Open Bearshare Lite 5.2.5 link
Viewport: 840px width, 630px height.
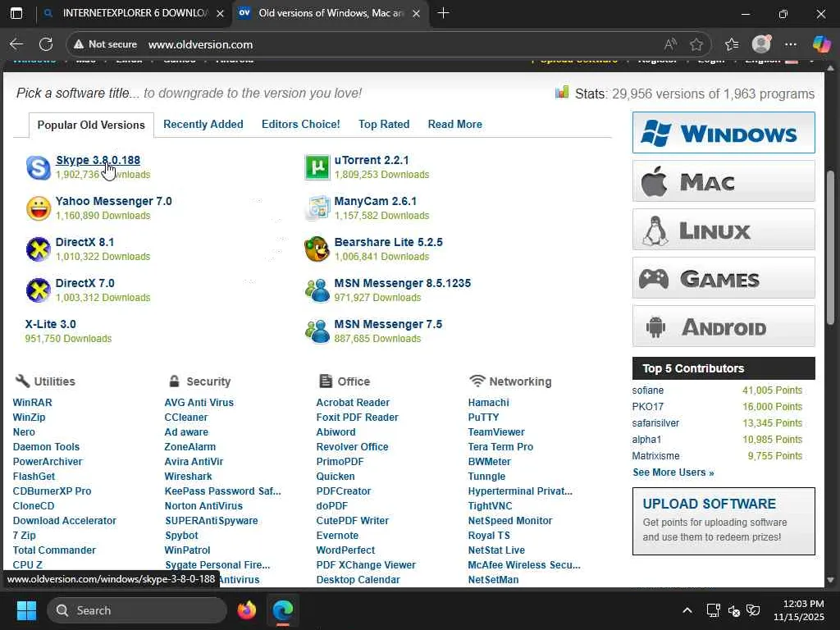(388, 242)
